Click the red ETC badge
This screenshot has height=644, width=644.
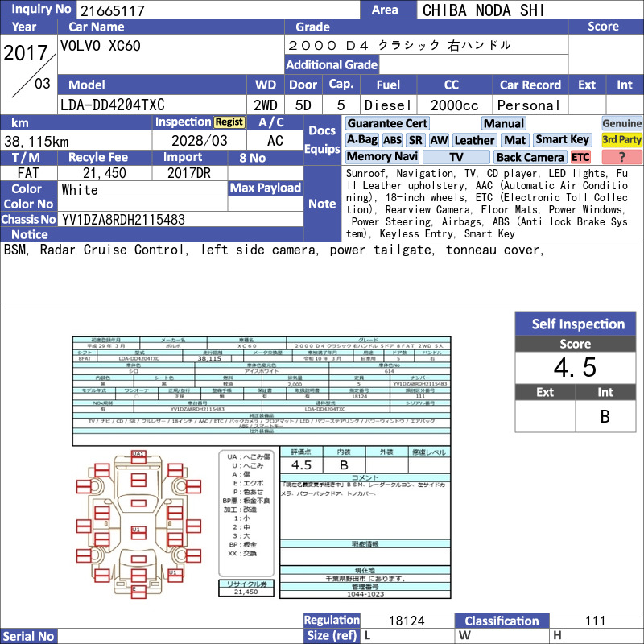point(580,157)
